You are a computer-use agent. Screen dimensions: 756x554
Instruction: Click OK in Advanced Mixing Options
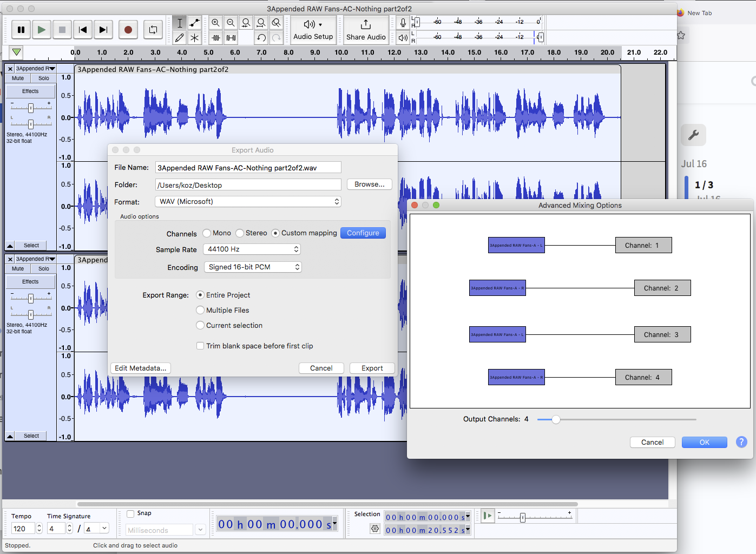click(704, 442)
